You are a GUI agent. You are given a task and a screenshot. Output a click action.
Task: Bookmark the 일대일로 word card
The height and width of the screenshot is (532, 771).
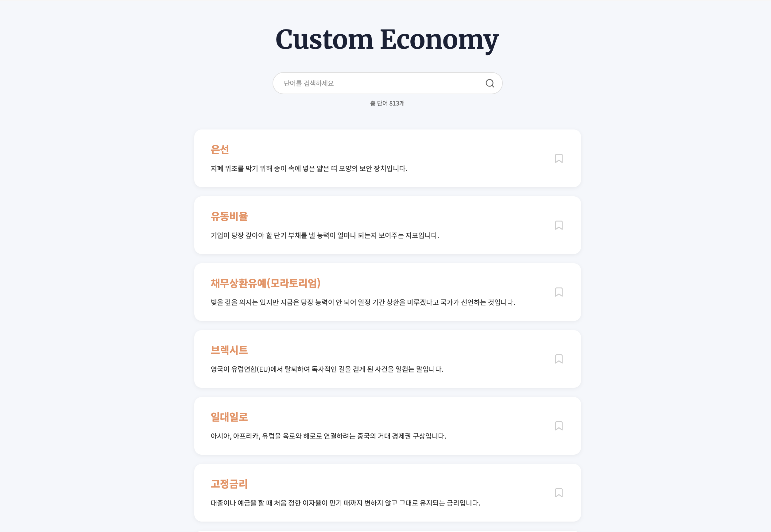tap(559, 426)
